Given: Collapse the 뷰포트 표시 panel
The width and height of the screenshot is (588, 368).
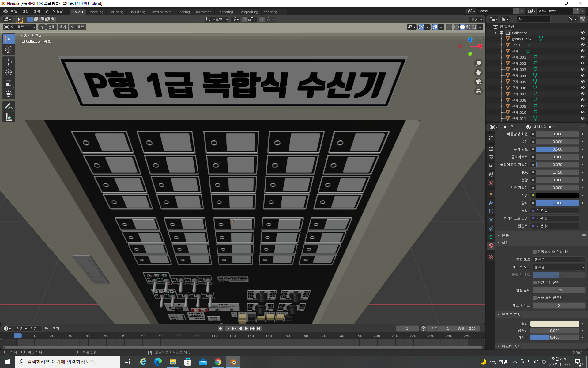Looking at the screenshot, I should point(511,315).
